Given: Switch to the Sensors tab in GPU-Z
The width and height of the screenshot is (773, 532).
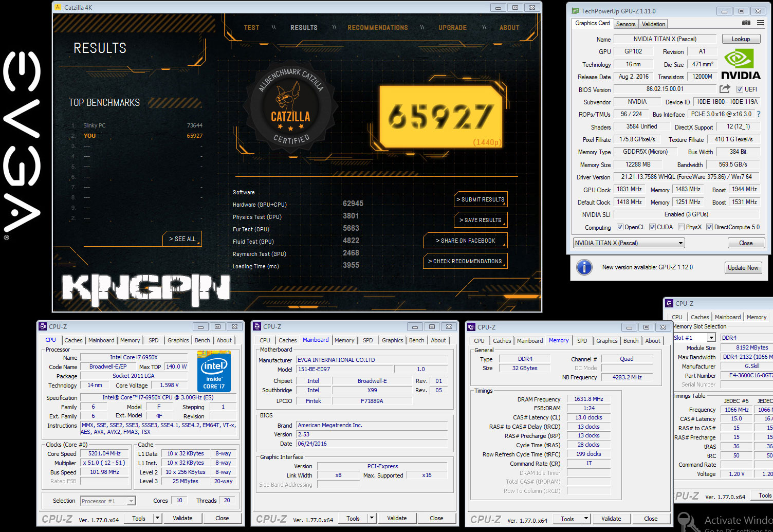Looking at the screenshot, I should coord(625,24).
